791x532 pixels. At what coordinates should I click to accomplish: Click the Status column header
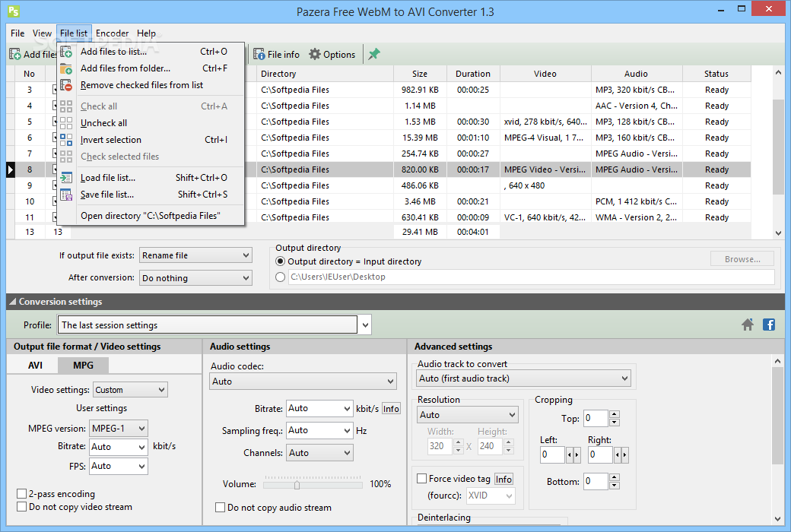pyautogui.click(x=716, y=74)
